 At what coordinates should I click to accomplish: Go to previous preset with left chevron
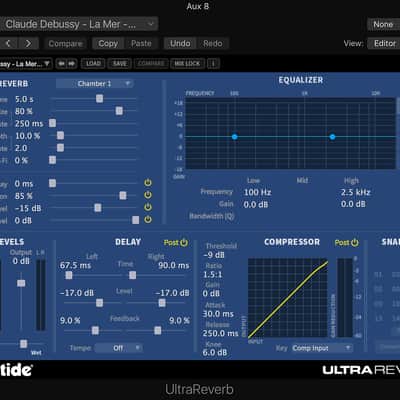8,43
